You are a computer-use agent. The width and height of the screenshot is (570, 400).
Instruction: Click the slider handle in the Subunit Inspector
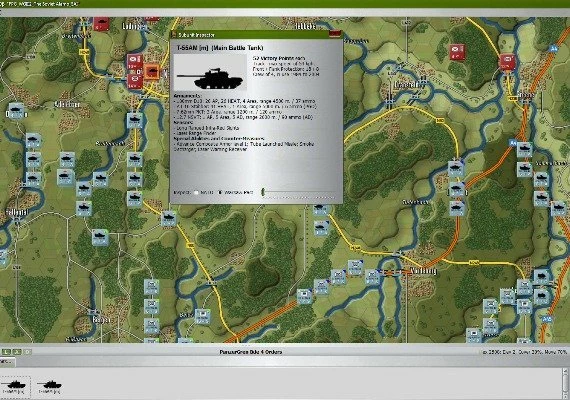264,192
